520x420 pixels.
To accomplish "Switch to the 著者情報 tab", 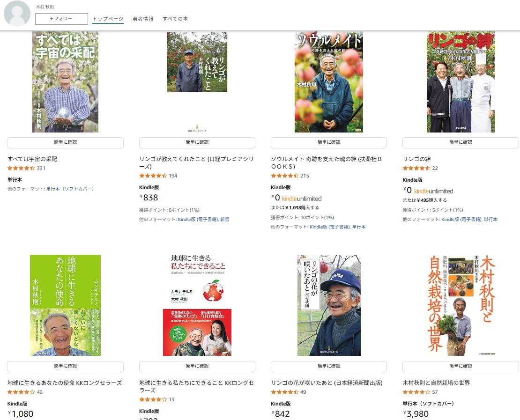I will coord(143,19).
